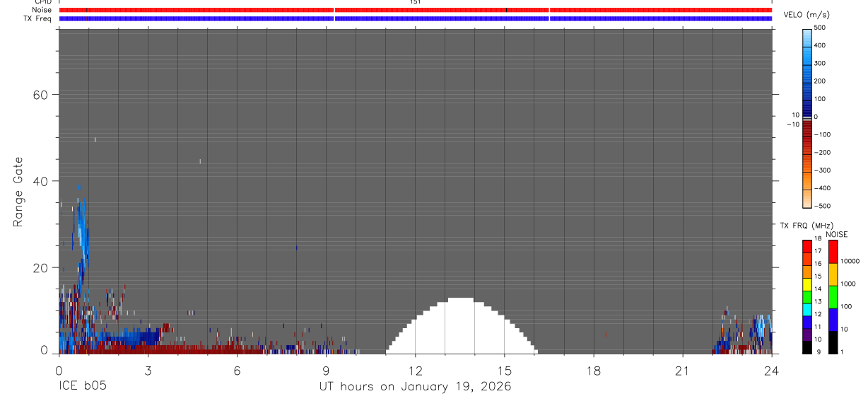Click the blue TX Freq strip above the plot
Screen dimensions: 868x401
pyautogui.click(x=416, y=18)
